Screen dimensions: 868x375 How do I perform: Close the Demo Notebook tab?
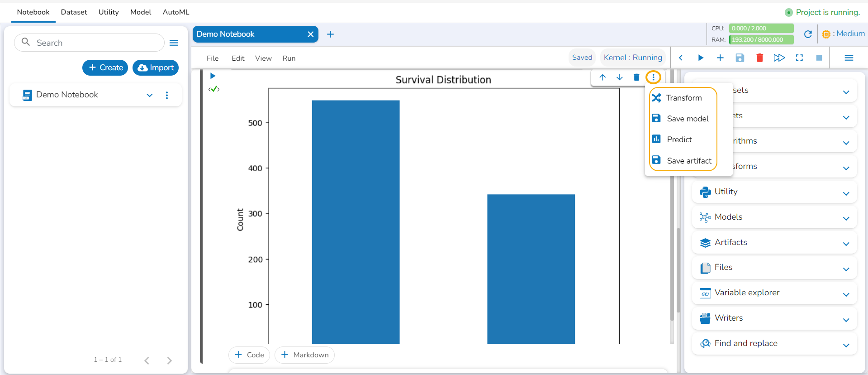pyautogui.click(x=310, y=34)
